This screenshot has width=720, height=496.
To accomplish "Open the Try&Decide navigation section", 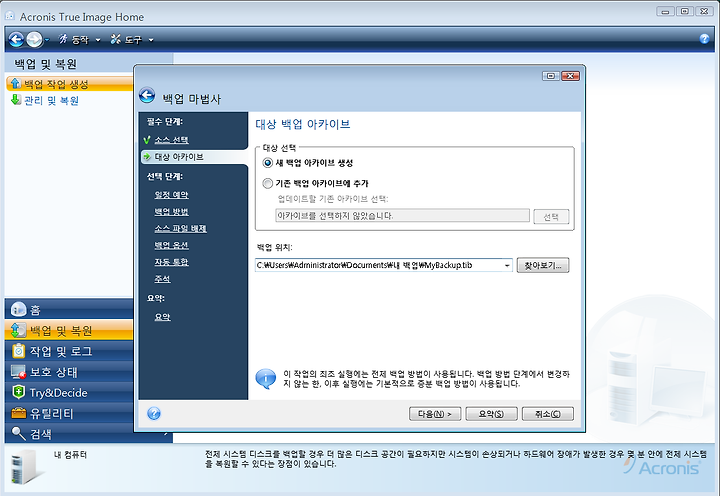I will pos(69,392).
